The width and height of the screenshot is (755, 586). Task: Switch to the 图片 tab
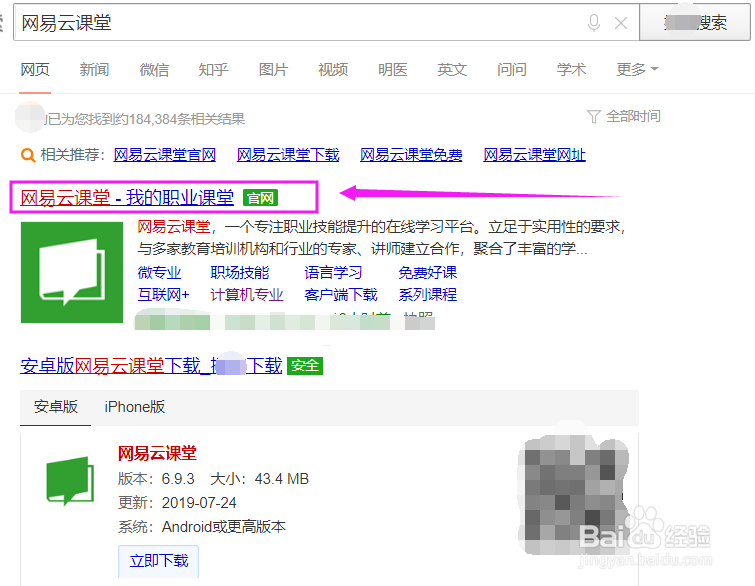click(273, 70)
